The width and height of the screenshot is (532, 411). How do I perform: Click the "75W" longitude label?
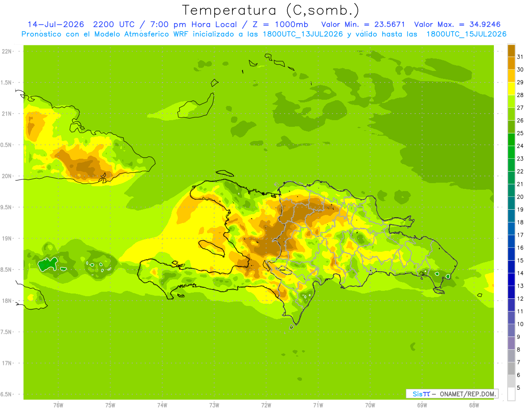[x=110, y=405]
